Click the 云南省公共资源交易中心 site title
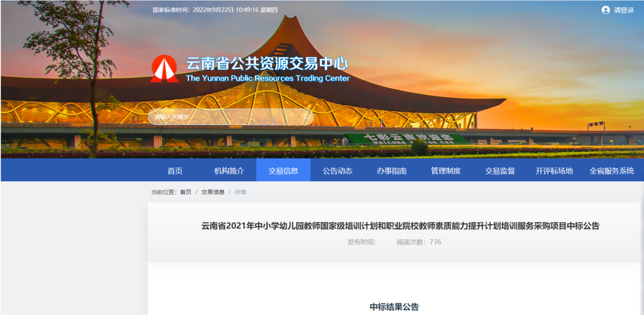The image size is (644, 315). coord(267,64)
